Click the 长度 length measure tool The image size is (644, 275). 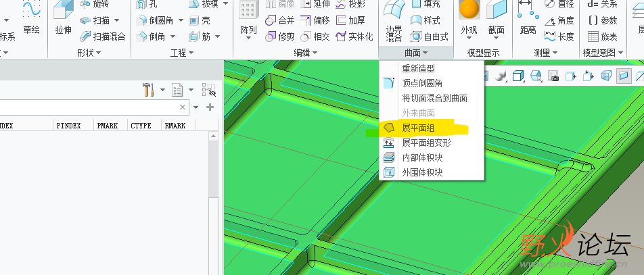pos(559,36)
